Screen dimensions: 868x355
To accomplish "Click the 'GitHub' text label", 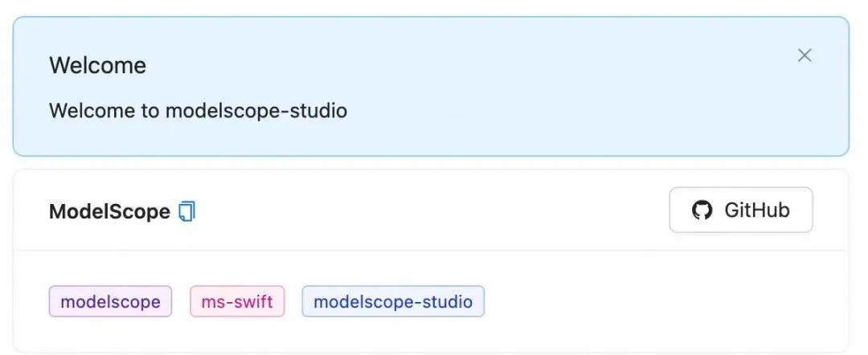I will tap(757, 210).
